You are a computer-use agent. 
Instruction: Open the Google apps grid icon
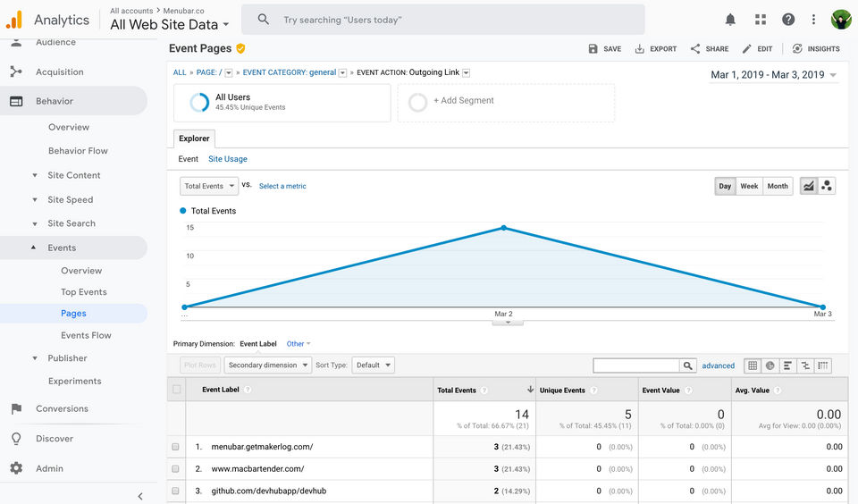[760, 20]
